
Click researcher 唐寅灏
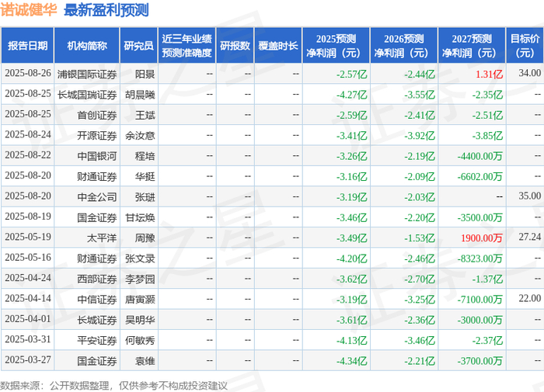click(140, 299)
